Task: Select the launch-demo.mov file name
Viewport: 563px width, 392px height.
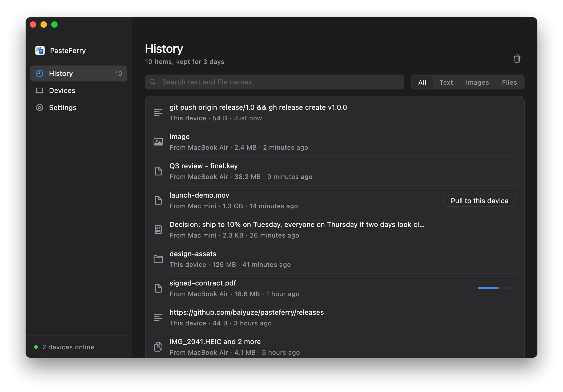Action: pyautogui.click(x=199, y=195)
